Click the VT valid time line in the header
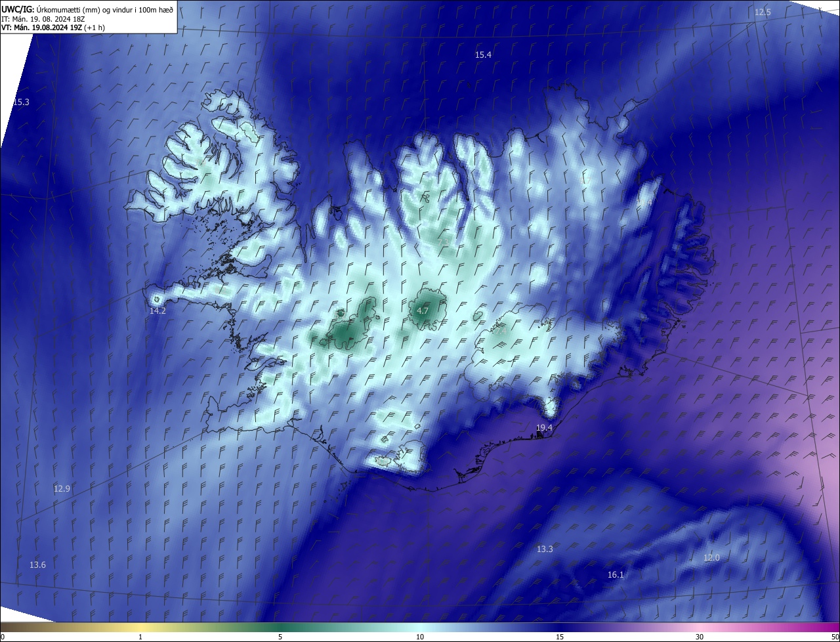 (53, 28)
